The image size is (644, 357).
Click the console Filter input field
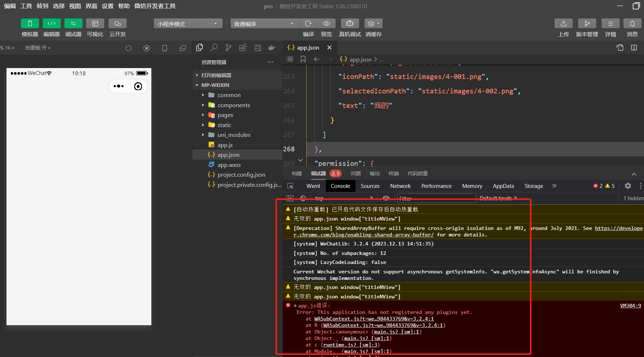click(437, 198)
